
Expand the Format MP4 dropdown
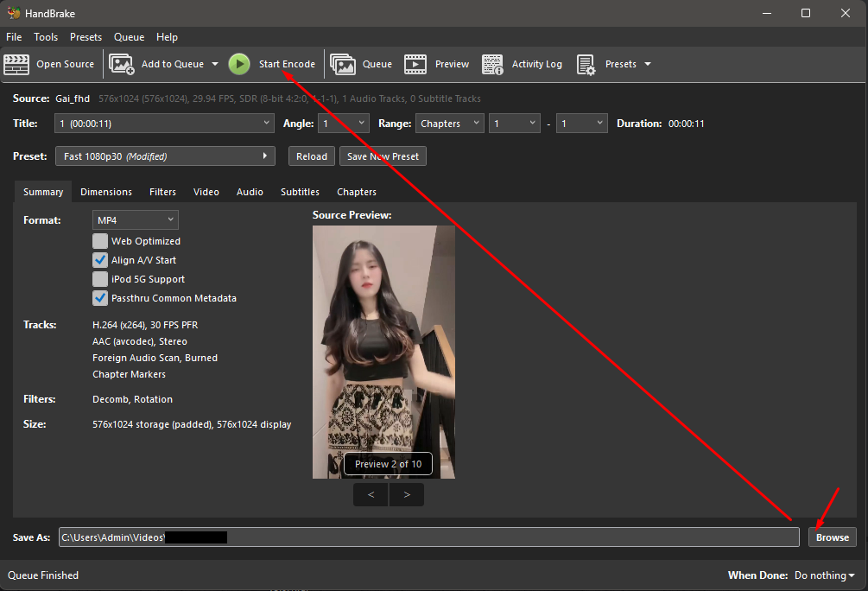[135, 220]
